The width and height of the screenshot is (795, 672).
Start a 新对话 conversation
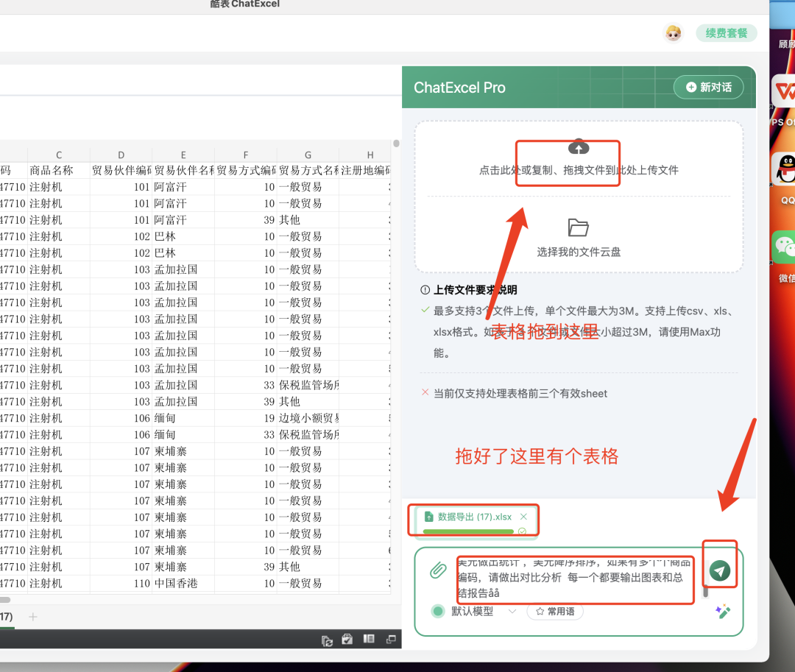pos(707,86)
